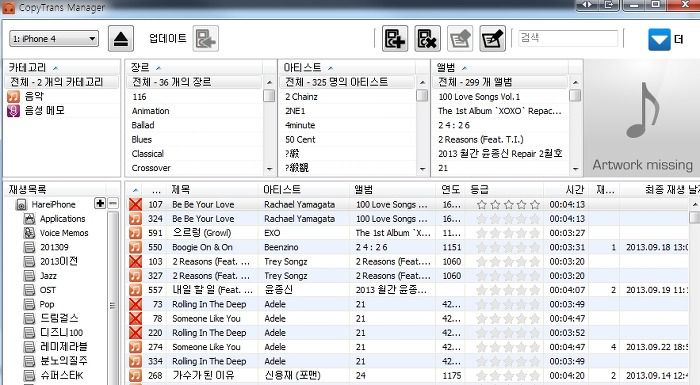Open the OST playlist
Screen dimensions: 700x385
pyautogui.click(x=48, y=290)
